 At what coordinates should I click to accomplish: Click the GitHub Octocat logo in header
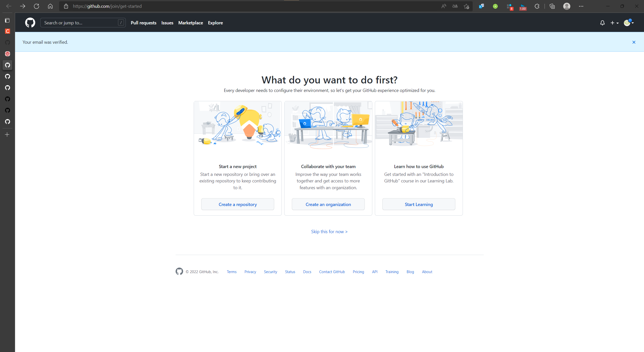coord(30,23)
